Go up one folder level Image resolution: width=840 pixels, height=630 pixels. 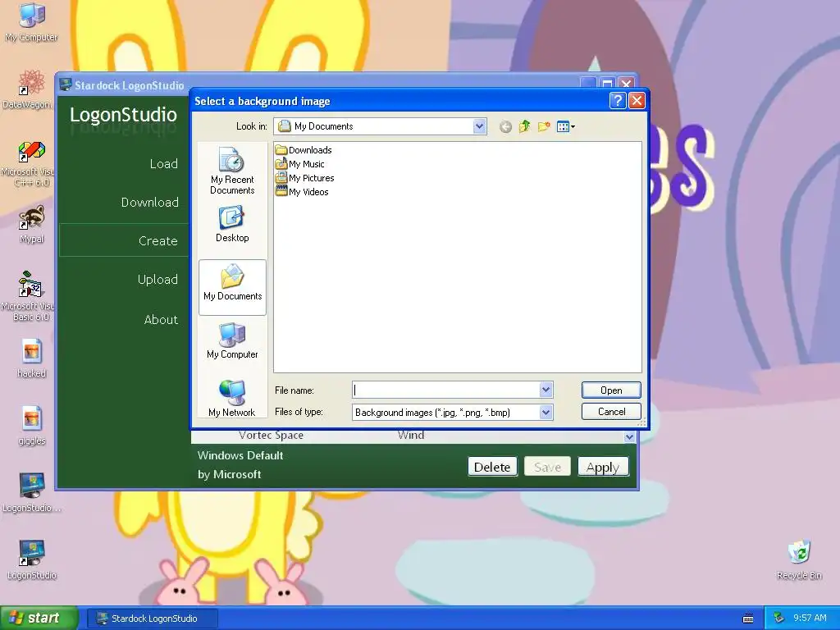point(524,126)
